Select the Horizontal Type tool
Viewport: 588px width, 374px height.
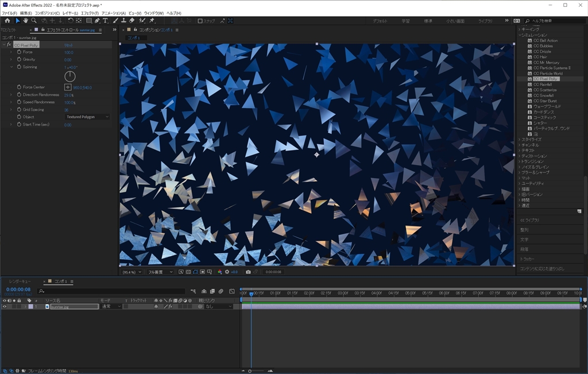(105, 21)
